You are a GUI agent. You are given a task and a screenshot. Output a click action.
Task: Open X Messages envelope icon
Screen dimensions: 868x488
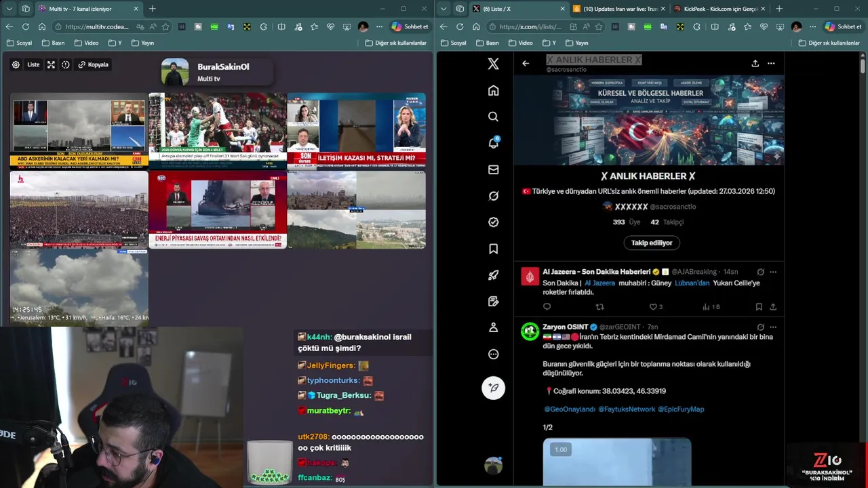(x=493, y=169)
